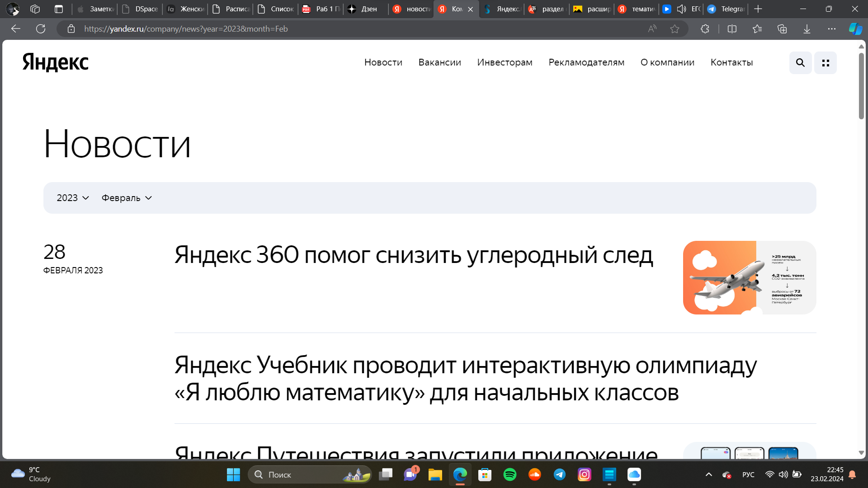Open the browser profile avatar
Image resolution: width=868 pixels, height=488 pixels.
13,9
